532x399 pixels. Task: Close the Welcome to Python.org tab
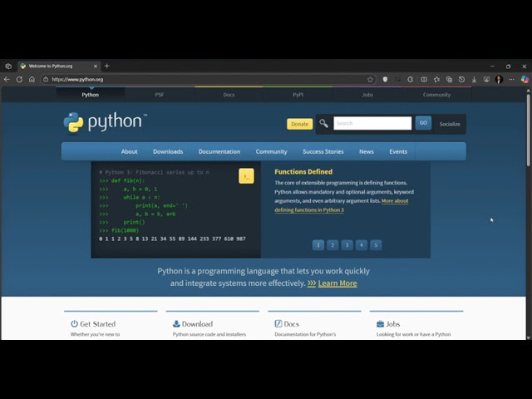point(96,66)
